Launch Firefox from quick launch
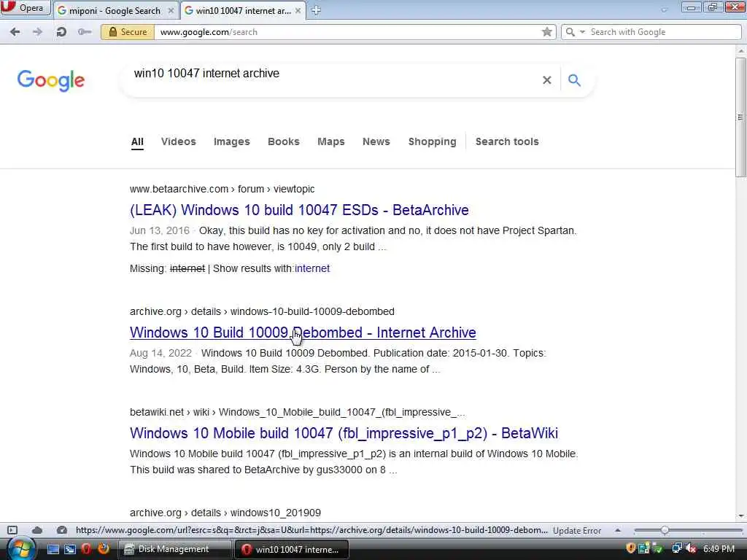The width and height of the screenshot is (747, 560). pyautogui.click(x=103, y=549)
